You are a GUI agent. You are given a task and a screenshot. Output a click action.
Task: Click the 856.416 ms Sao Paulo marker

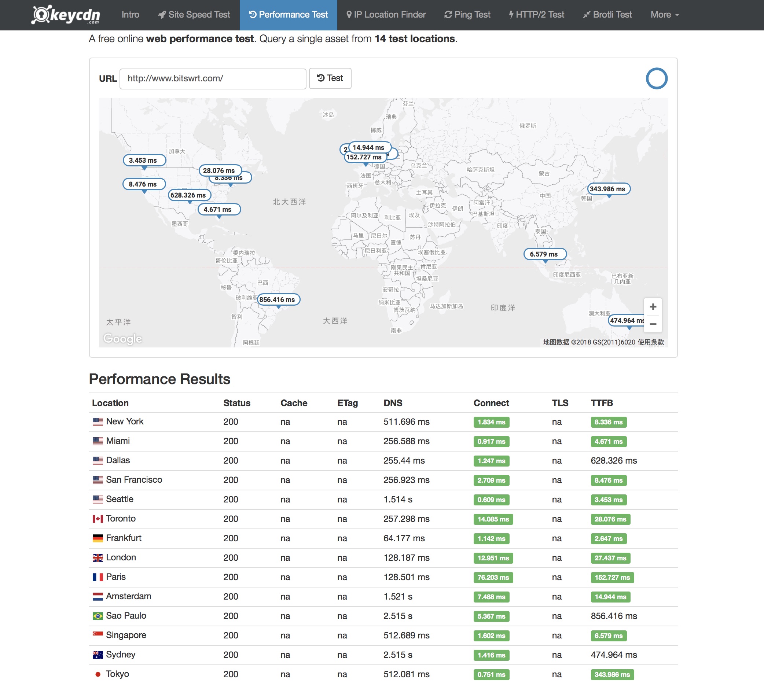coord(279,300)
